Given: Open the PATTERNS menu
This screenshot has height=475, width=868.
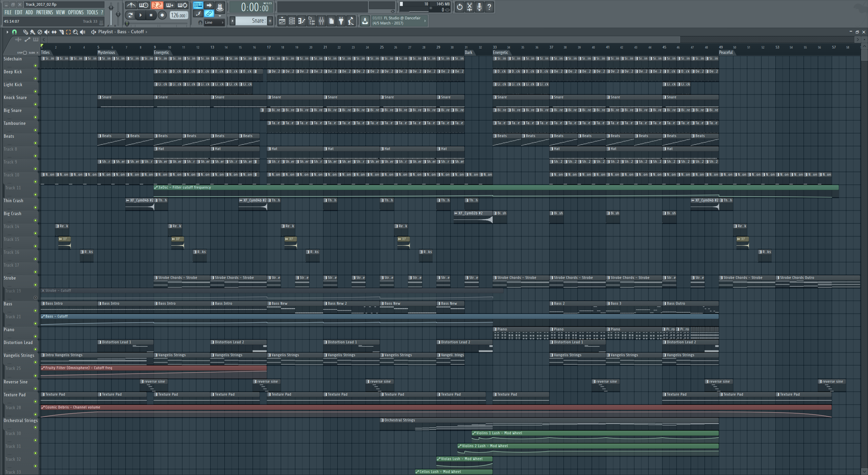Looking at the screenshot, I should pyautogui.click(x=44, y=12).
